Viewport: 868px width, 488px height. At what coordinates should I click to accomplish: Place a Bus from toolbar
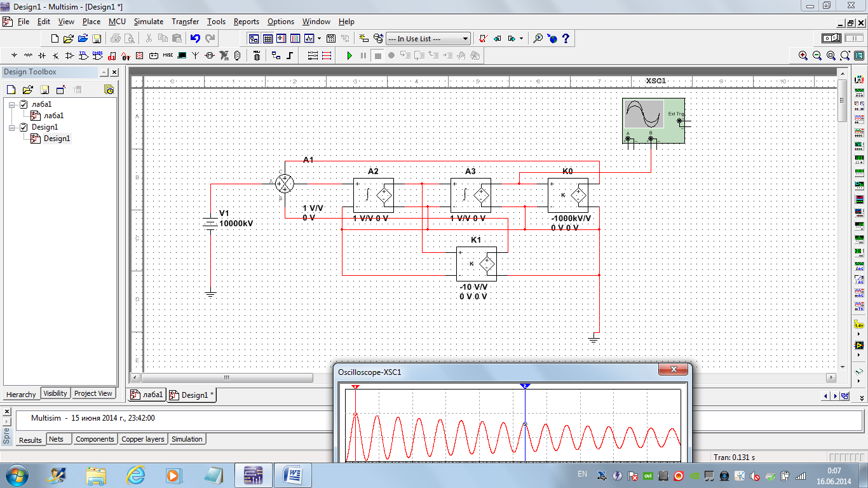pyautogui.click(x=290, y=56)
